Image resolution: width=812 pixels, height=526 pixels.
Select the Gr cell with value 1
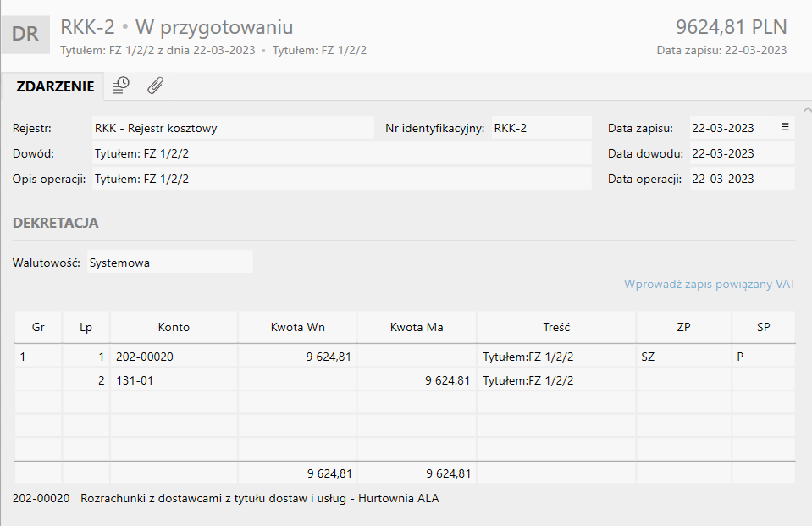click(38, 357)
